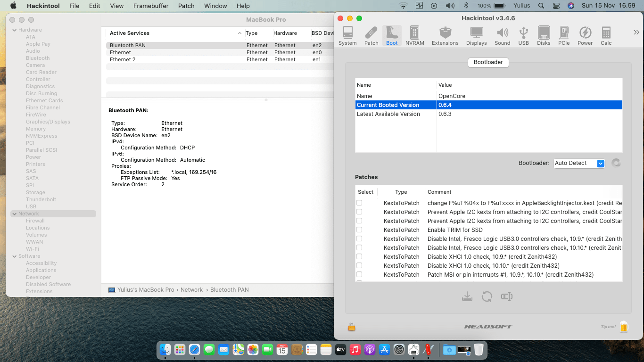644x362 pixels.
Task: Select Wi-Fi in the Network sidebar
Action: pos(33,249)
